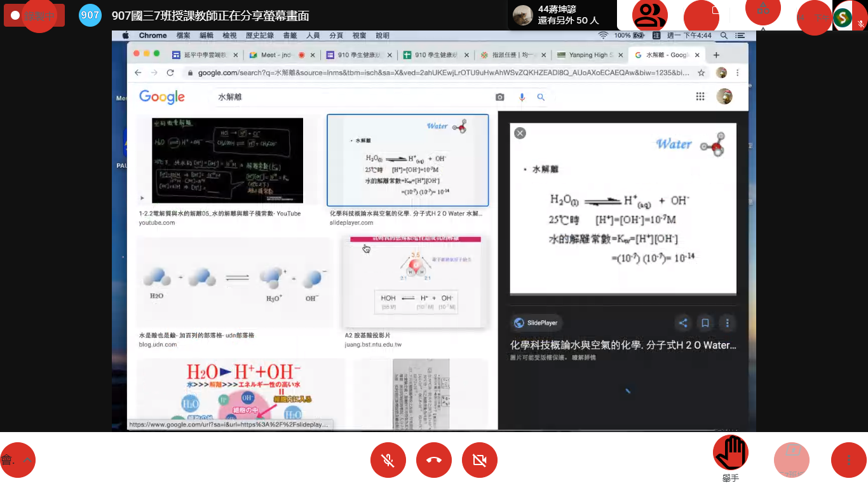Bookmark this page with the star icon
Image resolution: width=868 pixels, height=488 pixels.
point(701,72)
